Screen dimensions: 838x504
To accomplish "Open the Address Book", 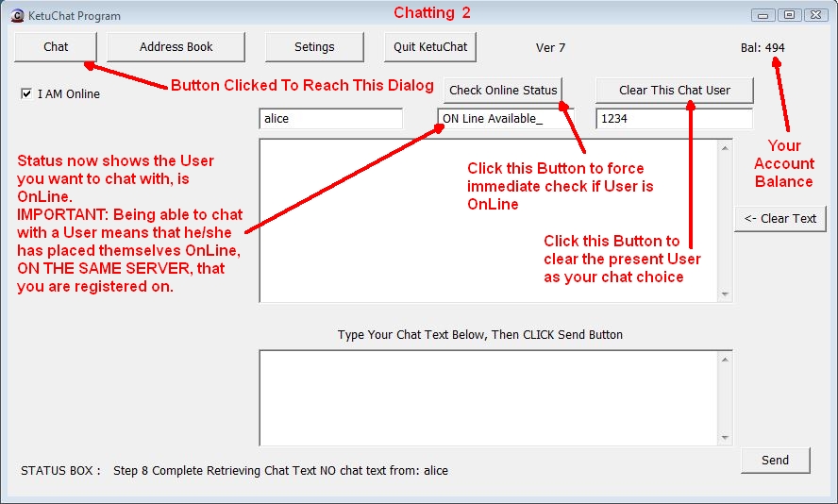I will point(176,47).
